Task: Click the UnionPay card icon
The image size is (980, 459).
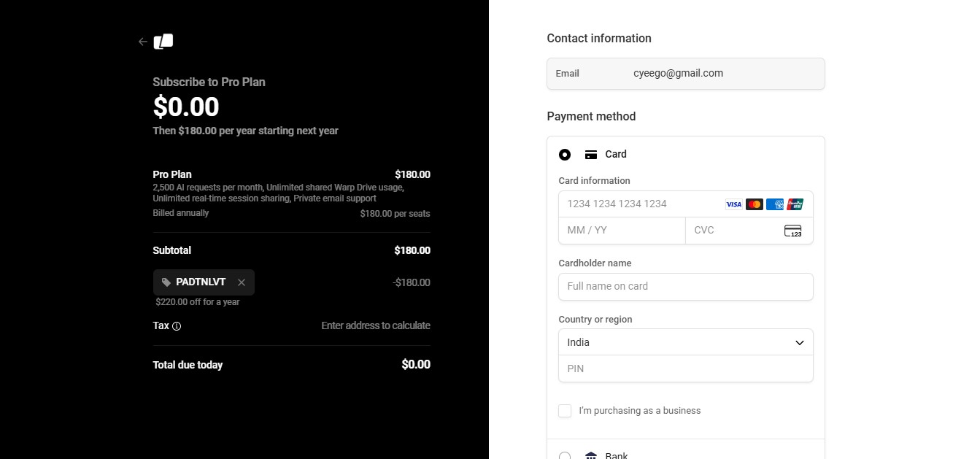Action: coord(795,204)
